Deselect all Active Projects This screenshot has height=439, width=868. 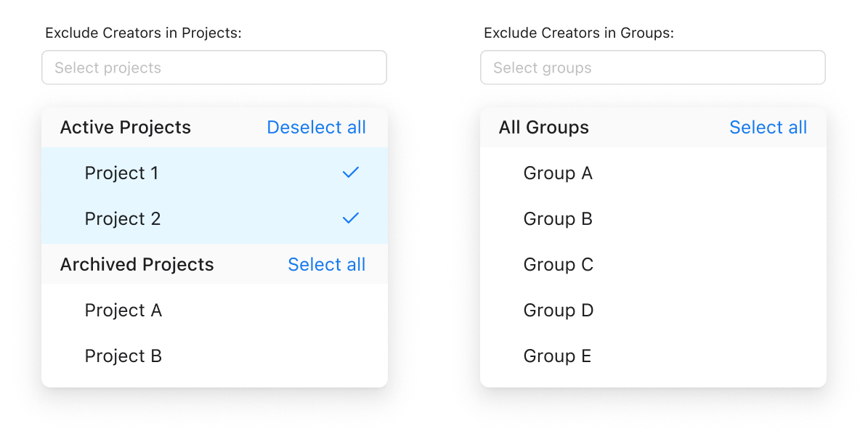tap(316, 128)
